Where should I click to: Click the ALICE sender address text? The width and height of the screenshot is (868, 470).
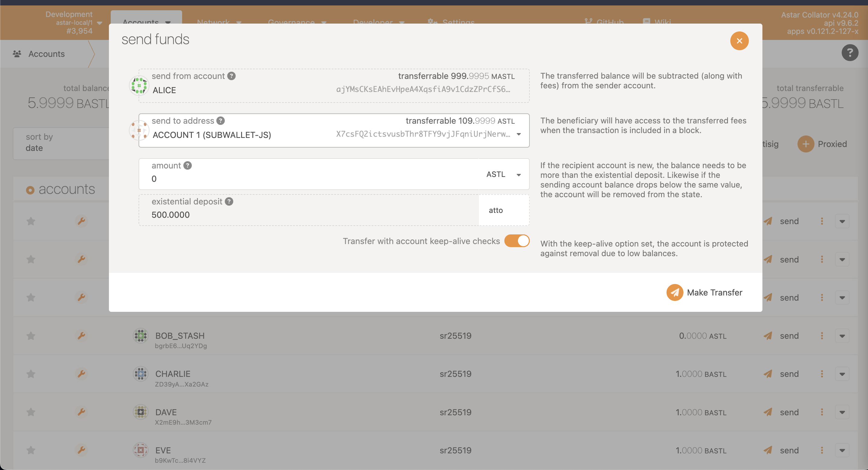(423, 89)
